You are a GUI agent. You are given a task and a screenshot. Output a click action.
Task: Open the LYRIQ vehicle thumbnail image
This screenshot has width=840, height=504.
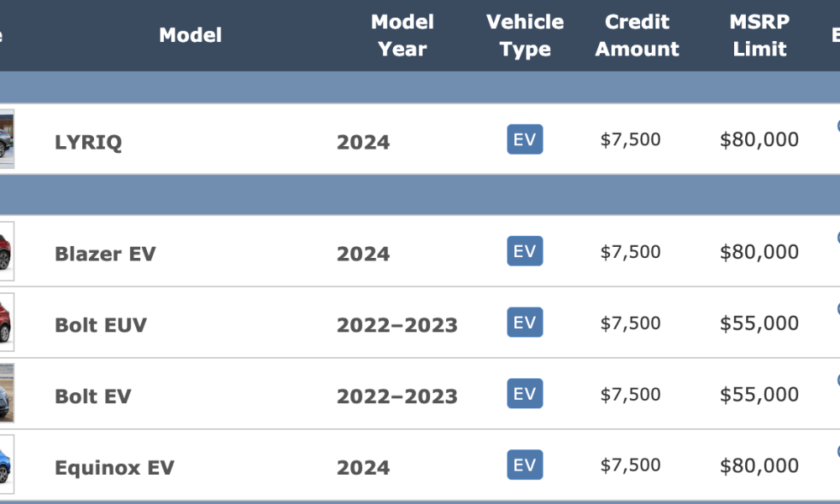pyautogui.click(x=7, y=139)
